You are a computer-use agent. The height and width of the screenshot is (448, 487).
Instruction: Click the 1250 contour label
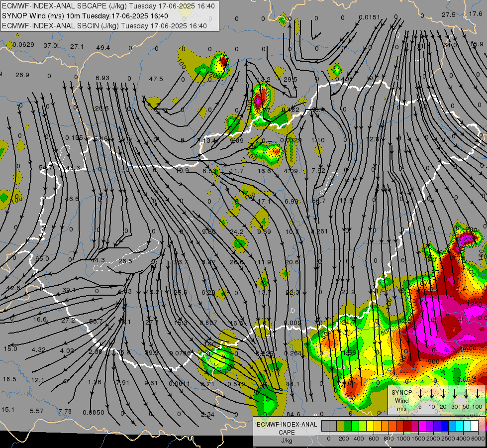[474, 304]
